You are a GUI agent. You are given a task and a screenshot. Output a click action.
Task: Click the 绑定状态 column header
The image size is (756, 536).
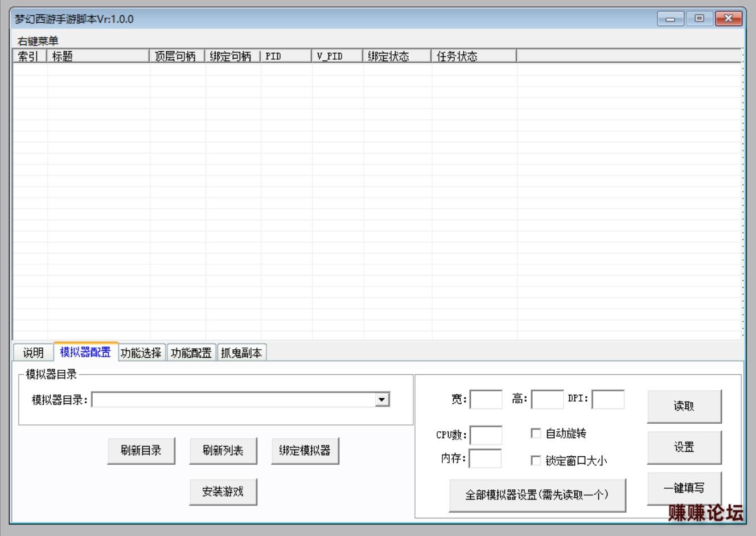point(397,56)
